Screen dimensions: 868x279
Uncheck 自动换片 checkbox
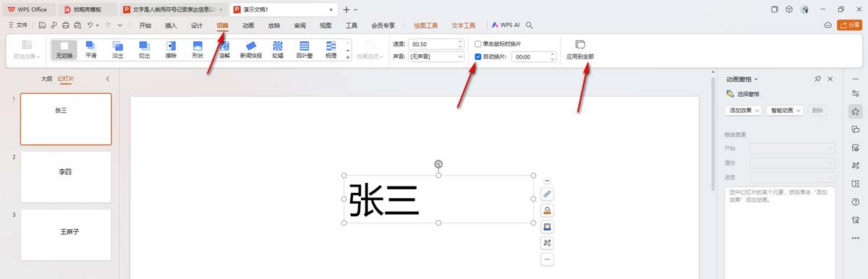point(478,56)
